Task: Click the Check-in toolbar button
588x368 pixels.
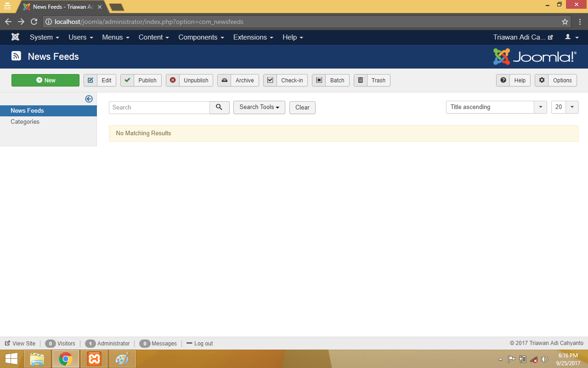Action: tap(285, 80)
